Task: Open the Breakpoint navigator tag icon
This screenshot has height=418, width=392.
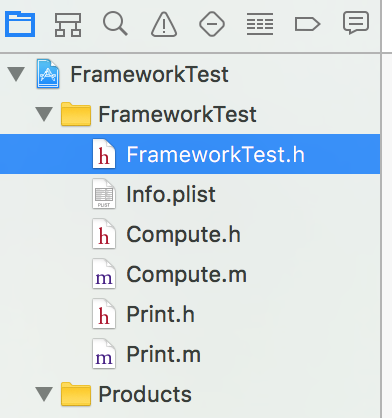Action: 307,24
